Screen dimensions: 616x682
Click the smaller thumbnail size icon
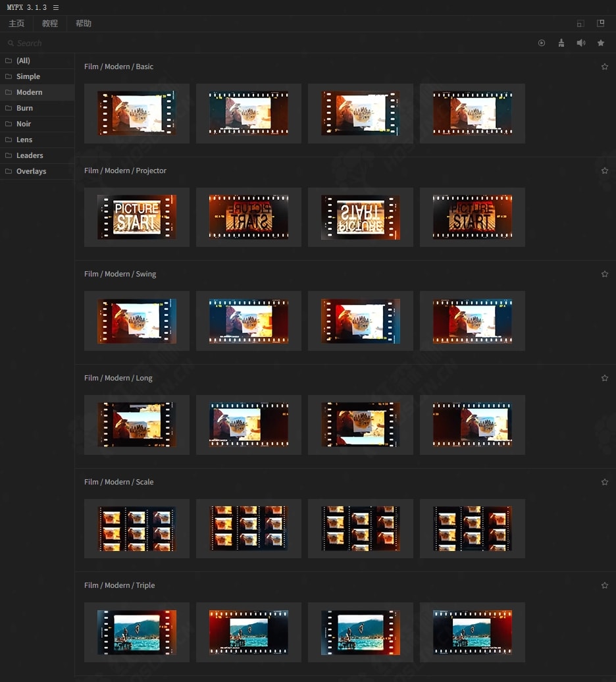coord(580,24)
